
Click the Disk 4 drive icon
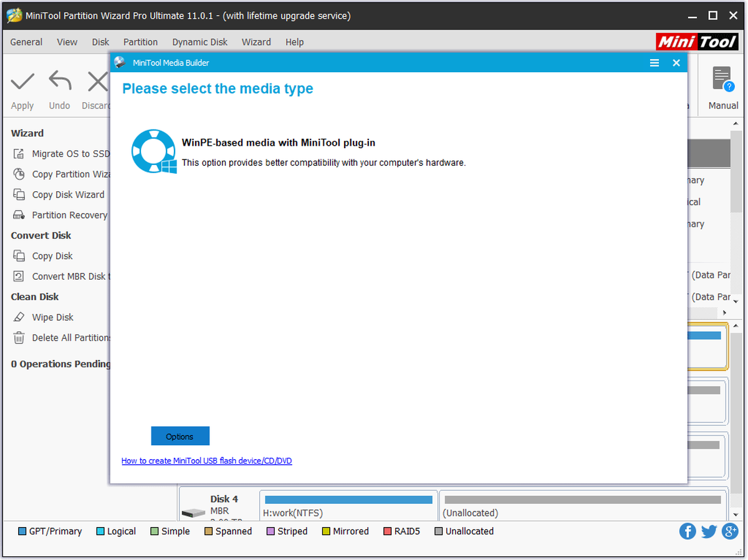(193, 513)
